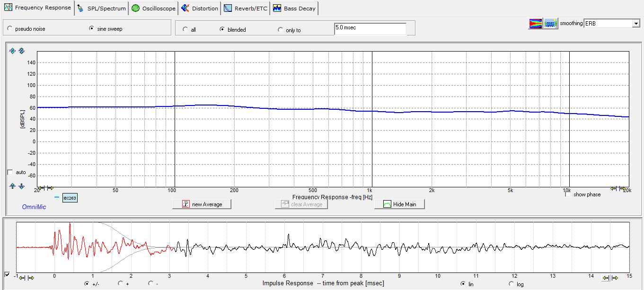
Task: Click the SPL axis compress arrows icon
Action: tap(21, 51)
